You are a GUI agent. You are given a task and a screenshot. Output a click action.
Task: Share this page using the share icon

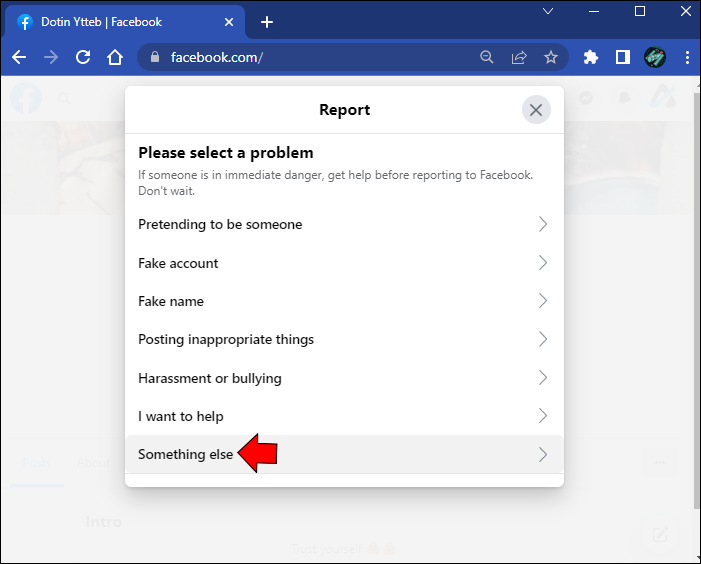tap(519, 57)
